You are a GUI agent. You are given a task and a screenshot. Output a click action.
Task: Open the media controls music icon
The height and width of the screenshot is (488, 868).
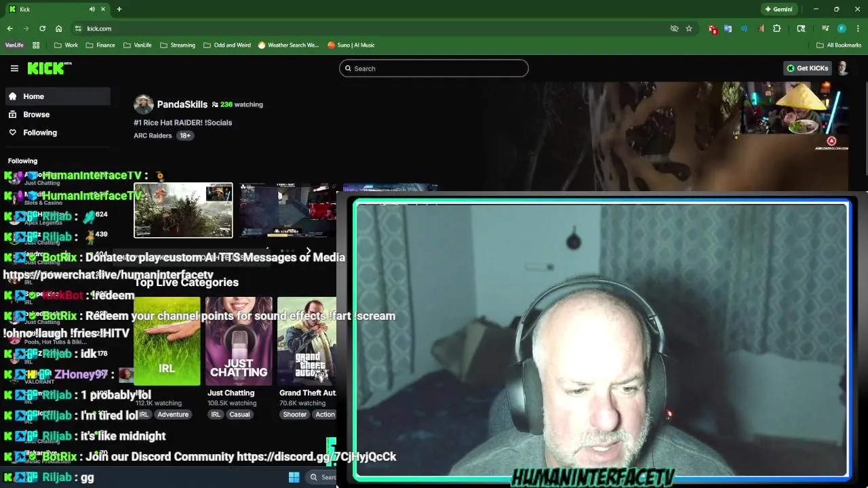[825, 28]
